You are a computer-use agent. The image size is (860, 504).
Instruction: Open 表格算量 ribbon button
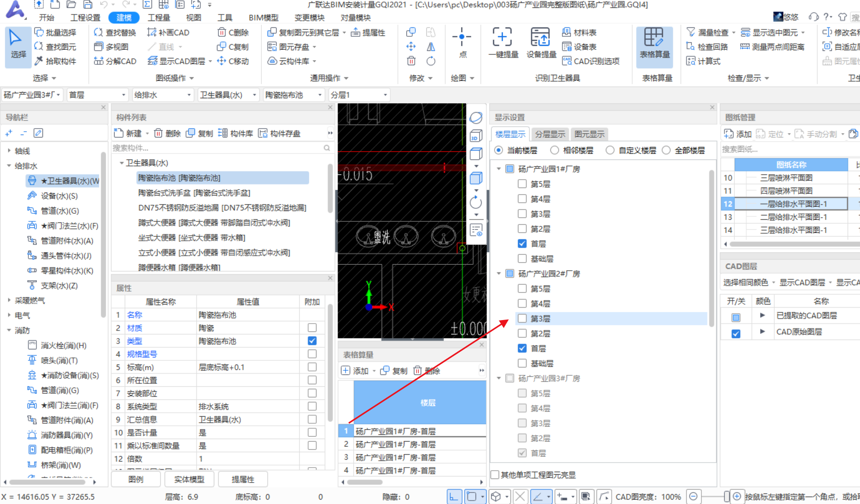click(655, 47)
